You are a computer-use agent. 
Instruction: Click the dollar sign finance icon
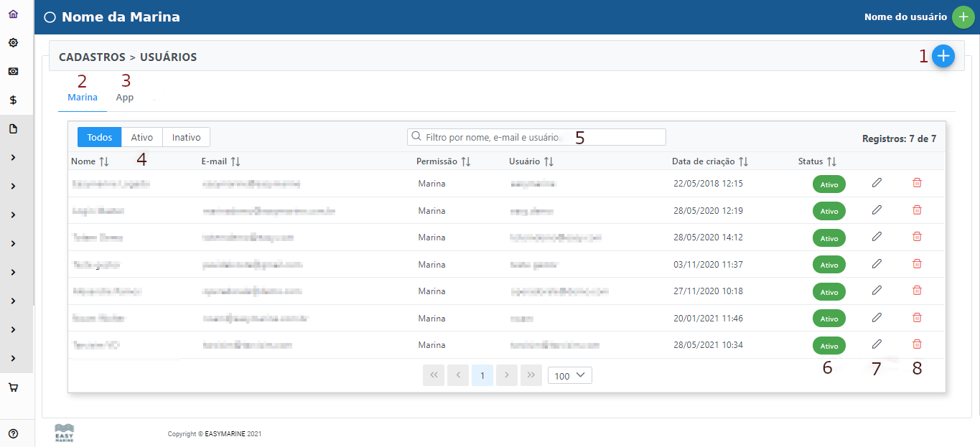click(x=13, y=100)
